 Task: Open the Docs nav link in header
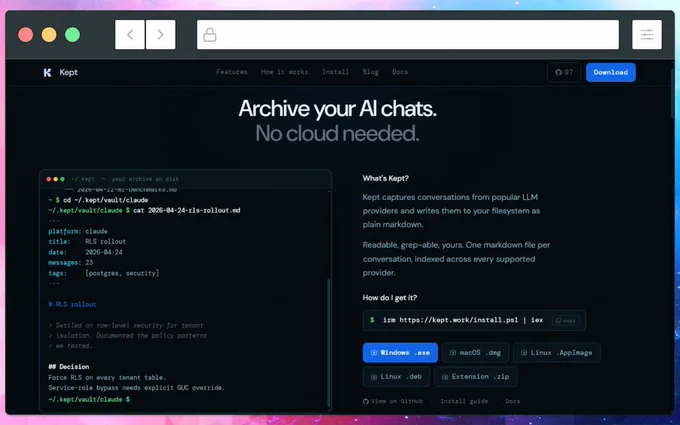(400, 72)
